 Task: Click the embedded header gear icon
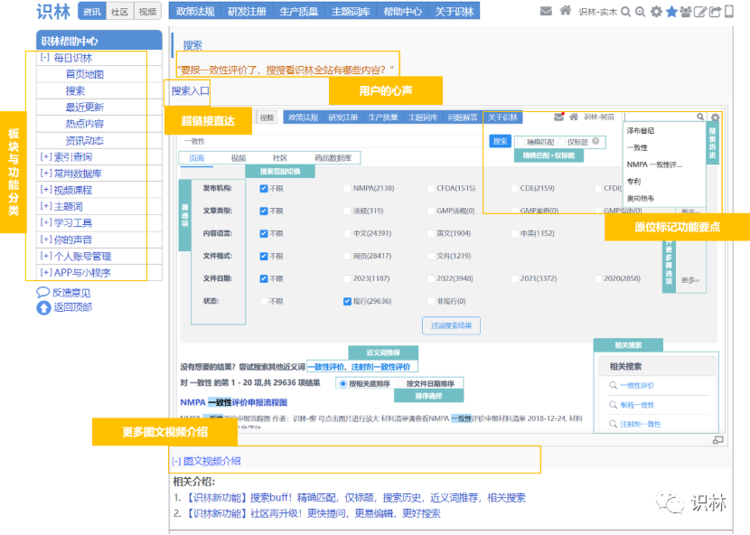[715, 117]
